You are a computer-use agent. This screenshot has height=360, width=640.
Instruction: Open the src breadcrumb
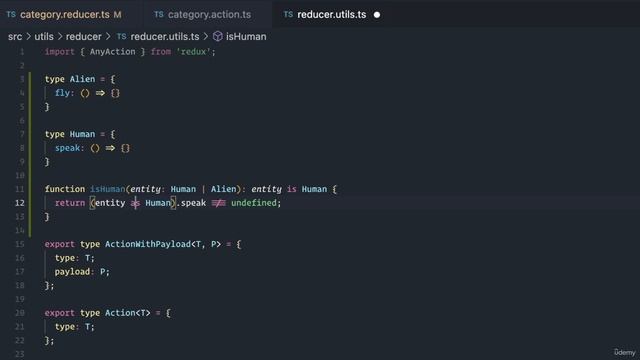click(x=15, y=37)
